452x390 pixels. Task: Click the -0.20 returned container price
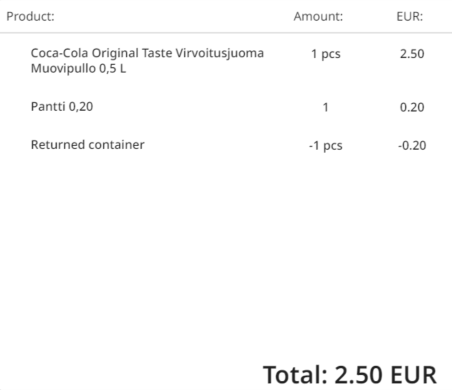pyautogui.click(x=412, y=146)
